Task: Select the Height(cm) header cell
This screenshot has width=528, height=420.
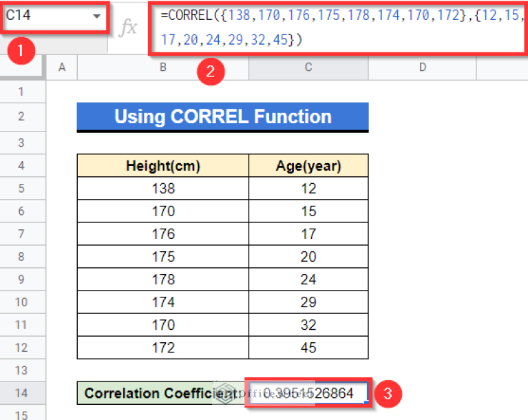Action: pos(162,166)
